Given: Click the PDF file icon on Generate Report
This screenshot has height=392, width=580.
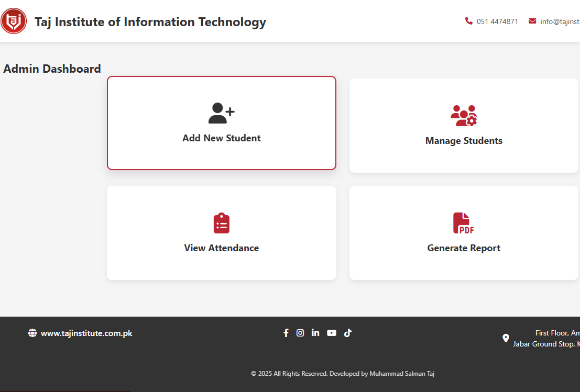Looking at the screenshot, I should pos(463,223).
